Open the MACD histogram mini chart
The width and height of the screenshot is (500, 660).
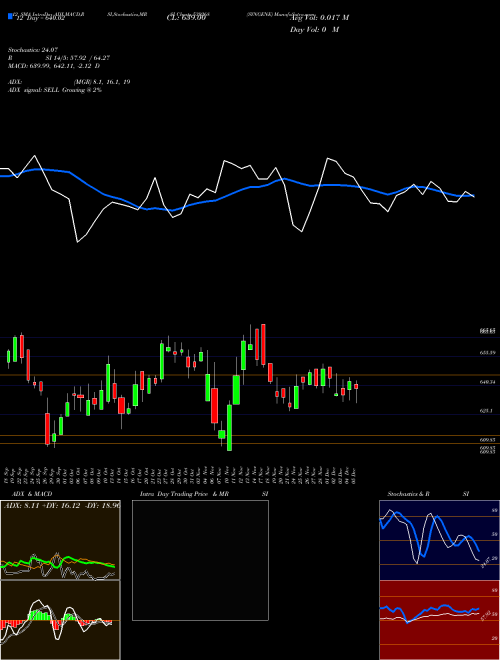60,620
